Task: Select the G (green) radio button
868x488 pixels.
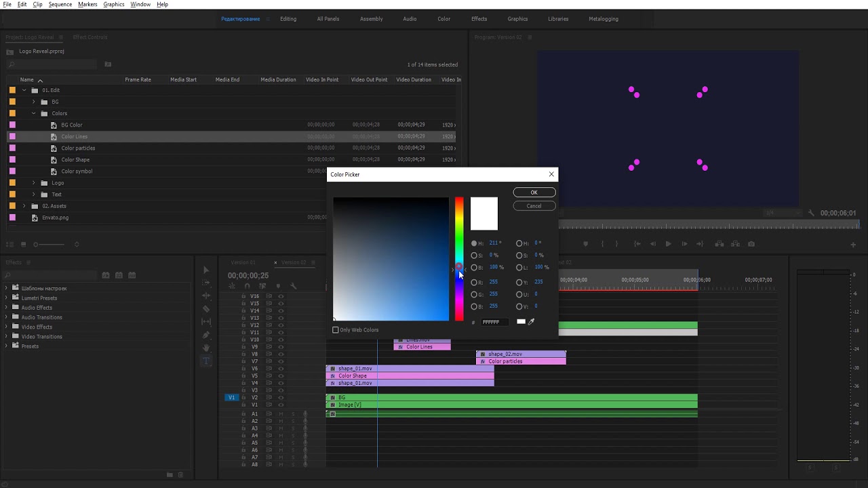Action: 474,295
